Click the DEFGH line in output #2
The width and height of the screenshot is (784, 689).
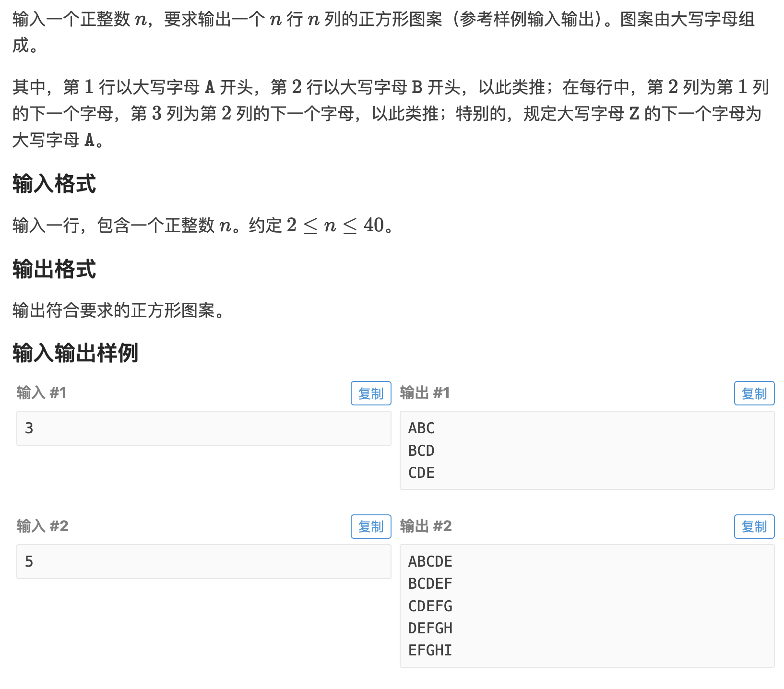click(x=430, y=628)
